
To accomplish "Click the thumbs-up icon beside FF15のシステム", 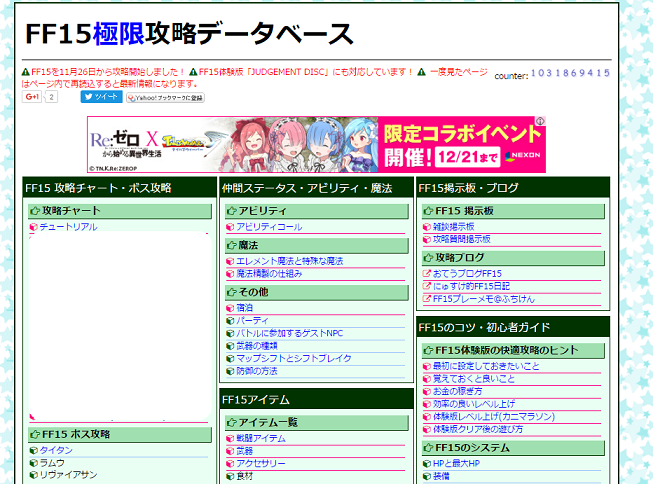I will 428,448.
